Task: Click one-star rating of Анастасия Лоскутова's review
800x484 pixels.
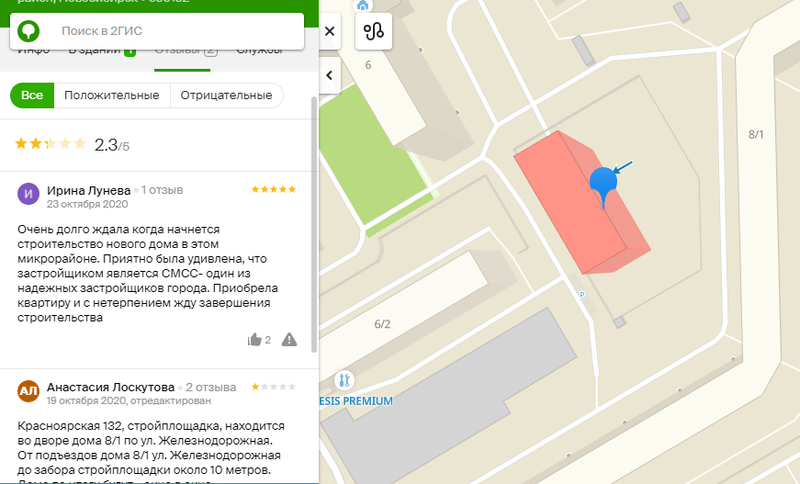Action: (273, 387)
